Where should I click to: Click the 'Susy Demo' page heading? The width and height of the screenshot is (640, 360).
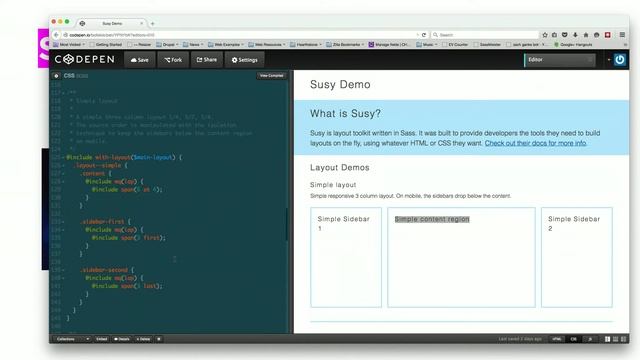(340, 84)
